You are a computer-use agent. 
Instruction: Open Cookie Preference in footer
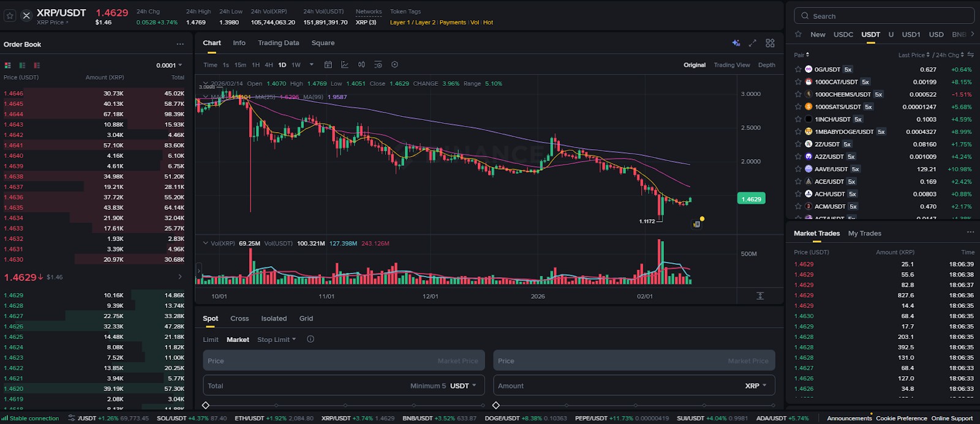tap(902, 418)
